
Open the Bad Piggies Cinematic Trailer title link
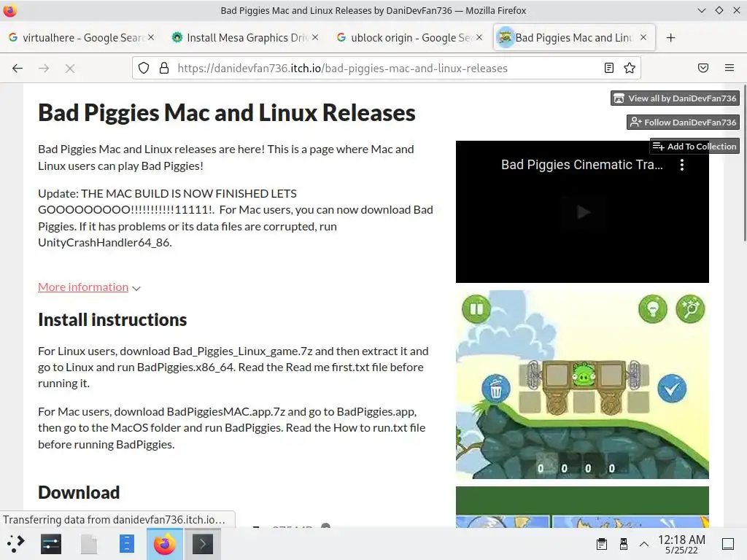click(x=581, y=165)
